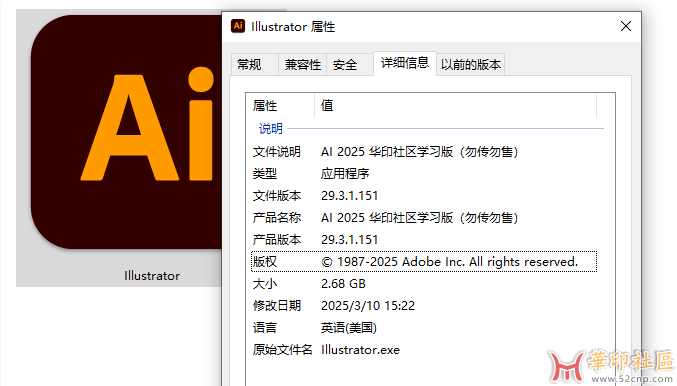677x386 pixels.
Task: Click the Ai icon in dialog title bar
Action: click(x=238, y=26)
